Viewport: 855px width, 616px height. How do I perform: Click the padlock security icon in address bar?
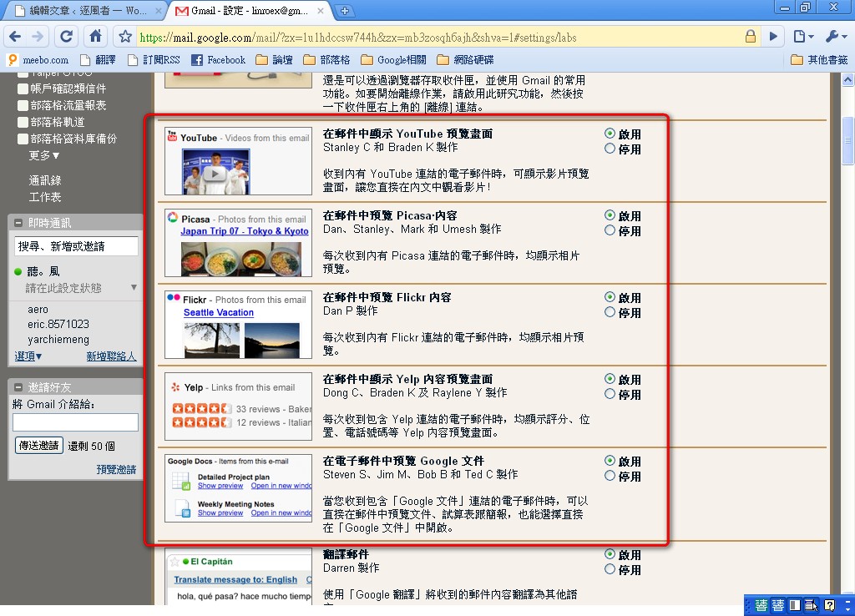pos(751,37)
